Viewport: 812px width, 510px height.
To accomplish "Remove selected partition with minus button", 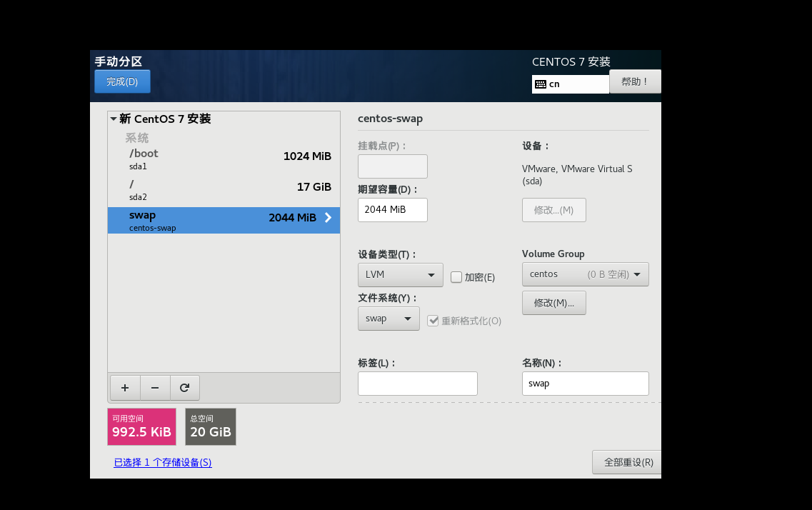I will [x=155, y=388].
